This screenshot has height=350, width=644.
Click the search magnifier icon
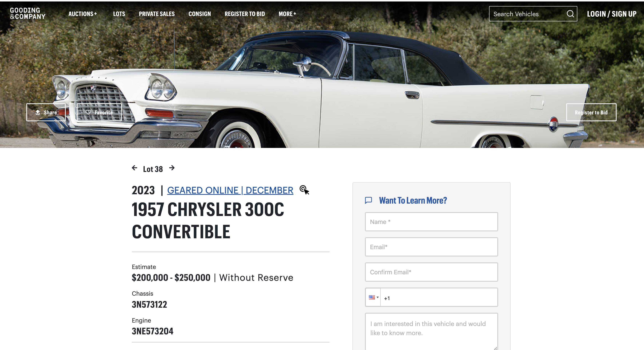(570, 14)
